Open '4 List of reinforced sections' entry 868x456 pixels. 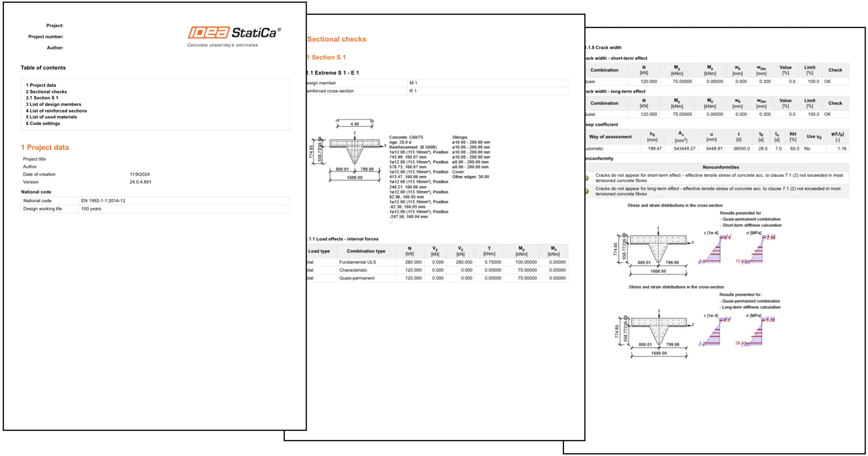pyautogui.click(x=56, y=110)
